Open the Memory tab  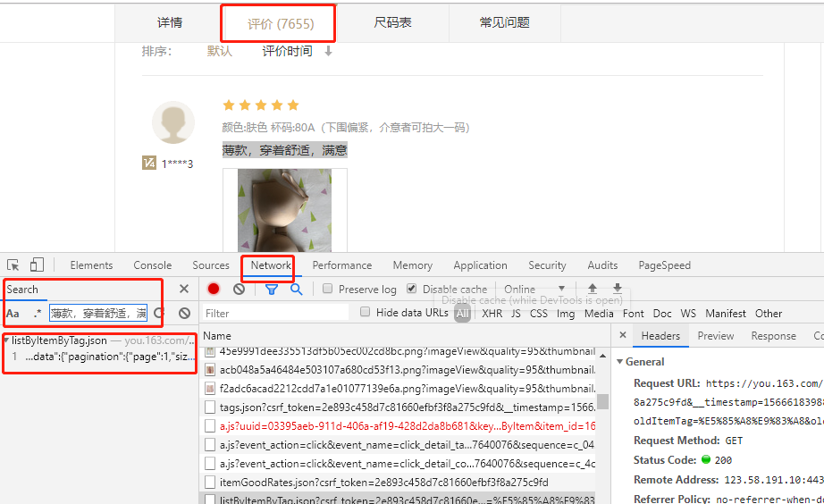(413, 265)
